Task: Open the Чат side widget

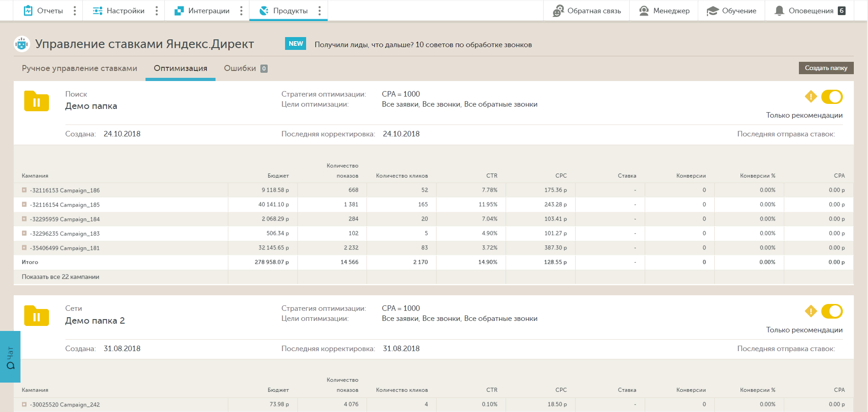Action: coord(10,357)
